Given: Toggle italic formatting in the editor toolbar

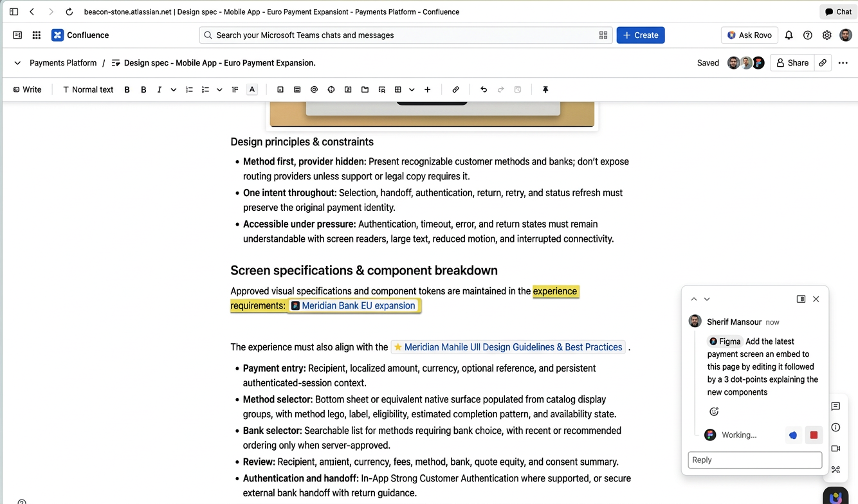Looking at the screenshot, I should 159,89.
